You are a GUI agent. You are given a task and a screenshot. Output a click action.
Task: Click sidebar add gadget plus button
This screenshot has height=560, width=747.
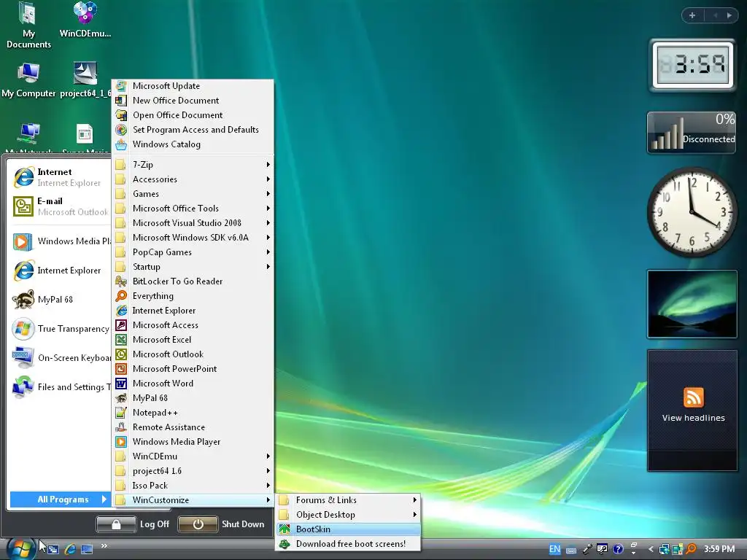[x=692, y=15]
